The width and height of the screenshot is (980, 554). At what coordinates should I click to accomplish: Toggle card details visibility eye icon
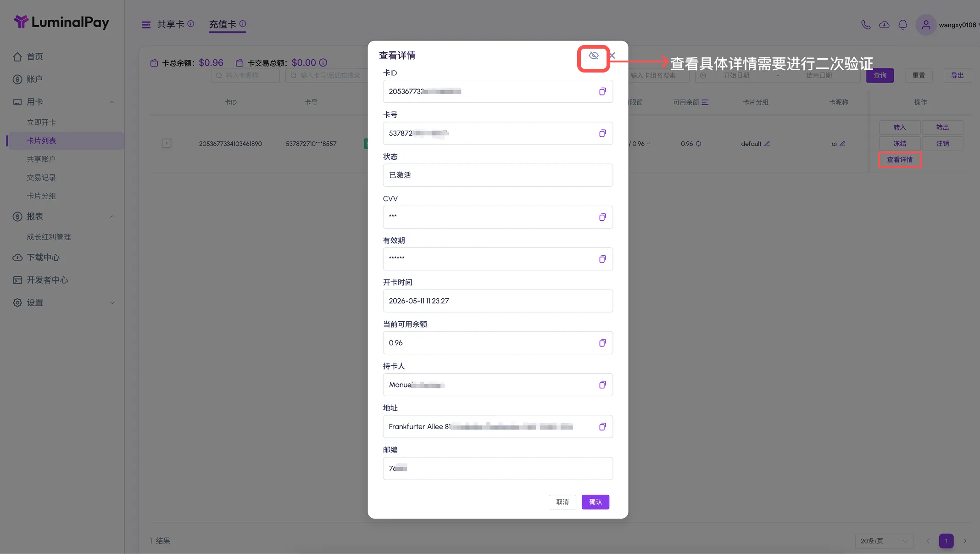(x=593, y=56)
